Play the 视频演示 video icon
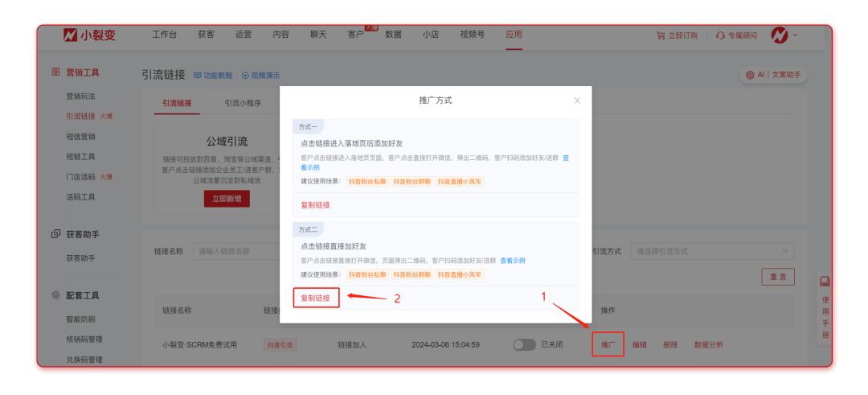This screenshot has width=868, height=395. (245, 76)
